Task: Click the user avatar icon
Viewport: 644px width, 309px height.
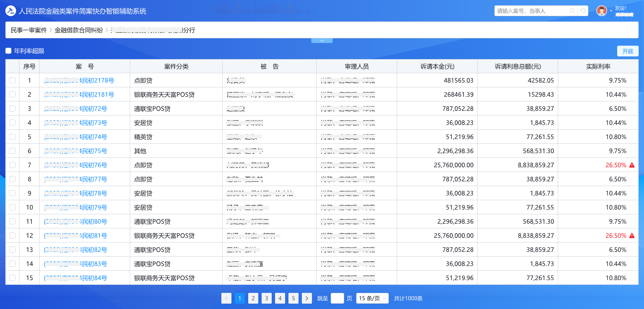Action: pos(601,11)
